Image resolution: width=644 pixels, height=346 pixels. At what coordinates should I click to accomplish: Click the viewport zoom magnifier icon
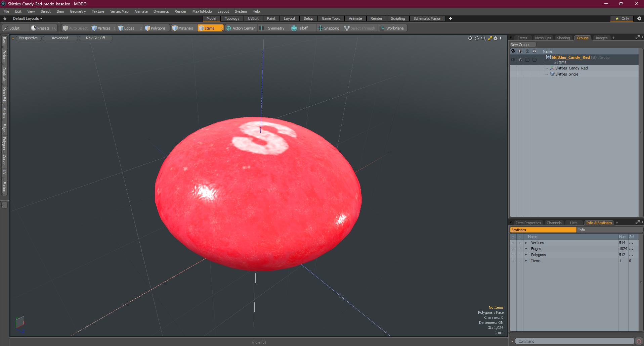click(483, 38)
